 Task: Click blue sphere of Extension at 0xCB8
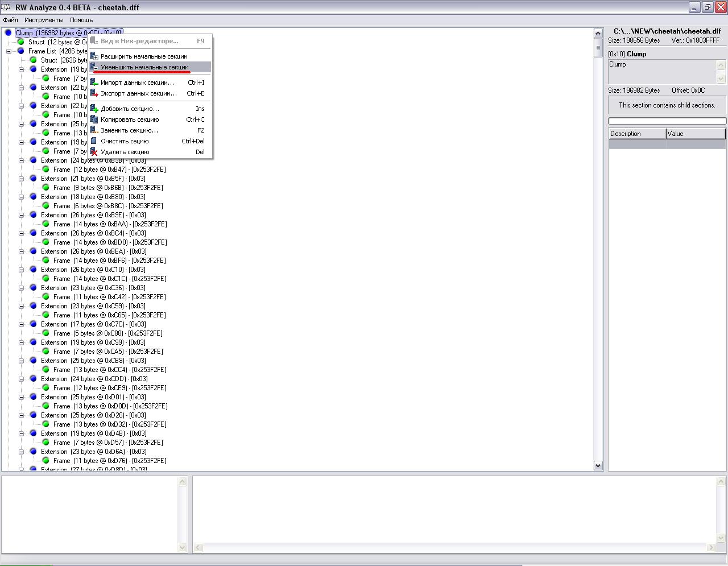point(33,361)
